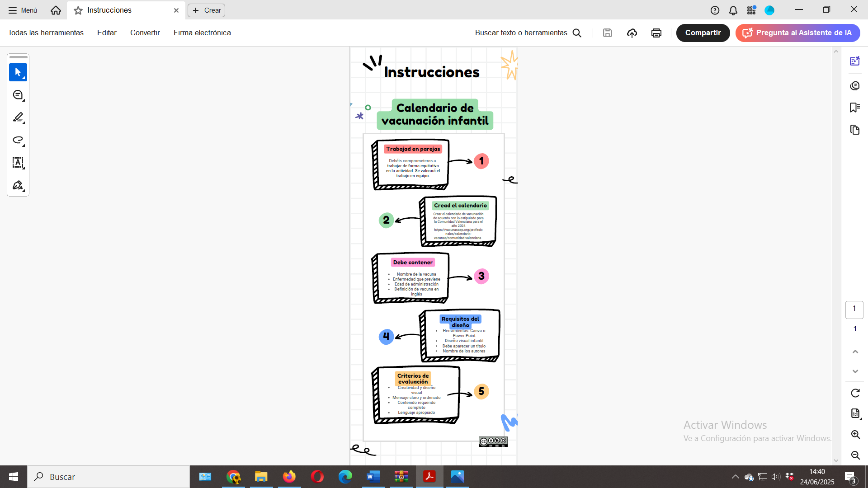Image resolution: width=868 pixels, height=488 pixels.
Task: Expand the comment tool options arrow
Action: pyautogui.click(x=23, y=100)
